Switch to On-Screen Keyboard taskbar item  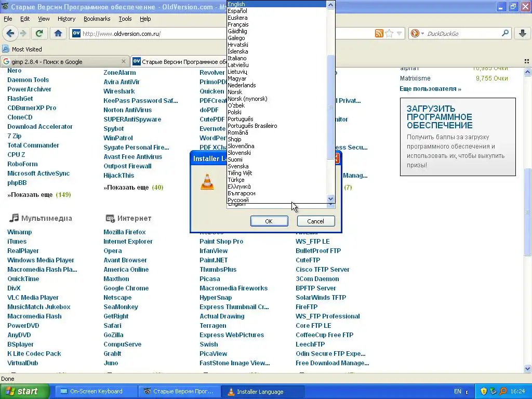(96, 391)
